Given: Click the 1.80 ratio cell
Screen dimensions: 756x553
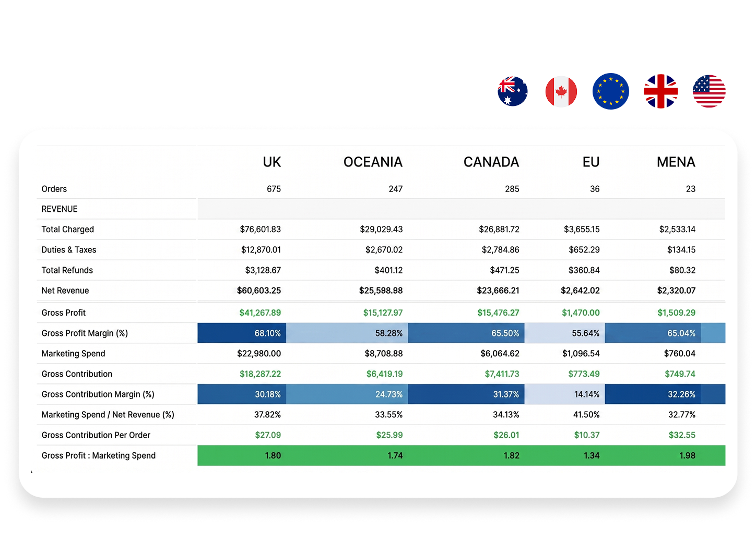Looking at the screenshot, I should point(242,455).
